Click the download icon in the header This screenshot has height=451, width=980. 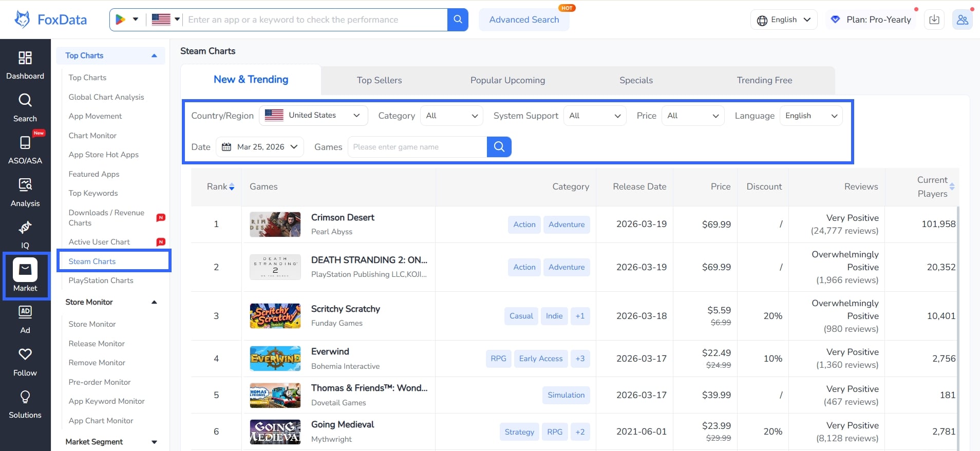(934, 20)
